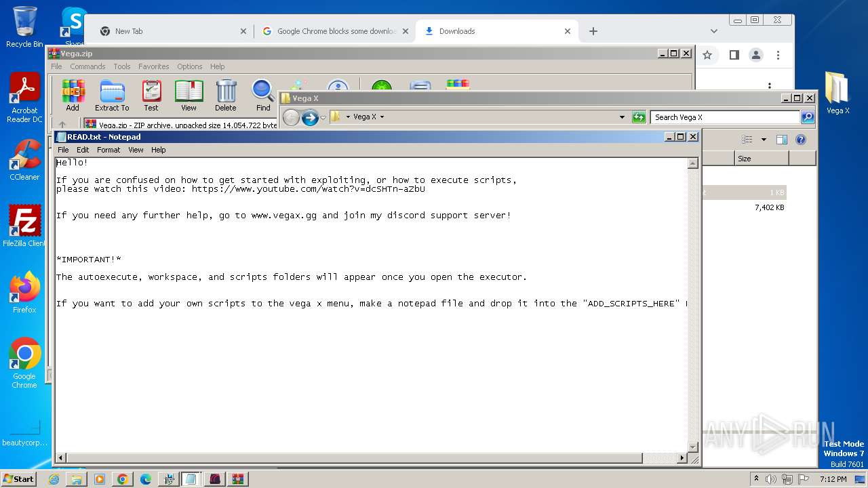Click WinRAR Find icon
This screenshot has width=868, height=488.
(263, 95)
